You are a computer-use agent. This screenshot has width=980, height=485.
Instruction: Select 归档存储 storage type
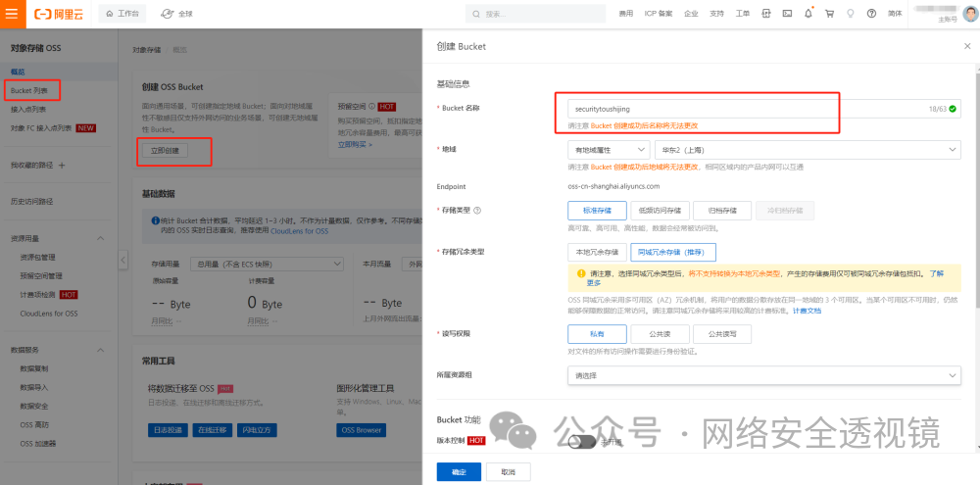(x=722, y=210)
